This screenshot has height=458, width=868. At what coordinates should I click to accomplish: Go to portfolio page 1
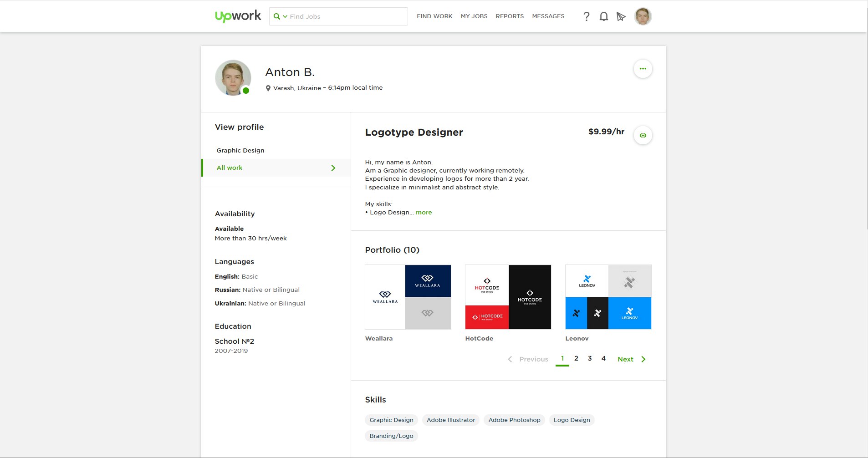click(562, 359)
